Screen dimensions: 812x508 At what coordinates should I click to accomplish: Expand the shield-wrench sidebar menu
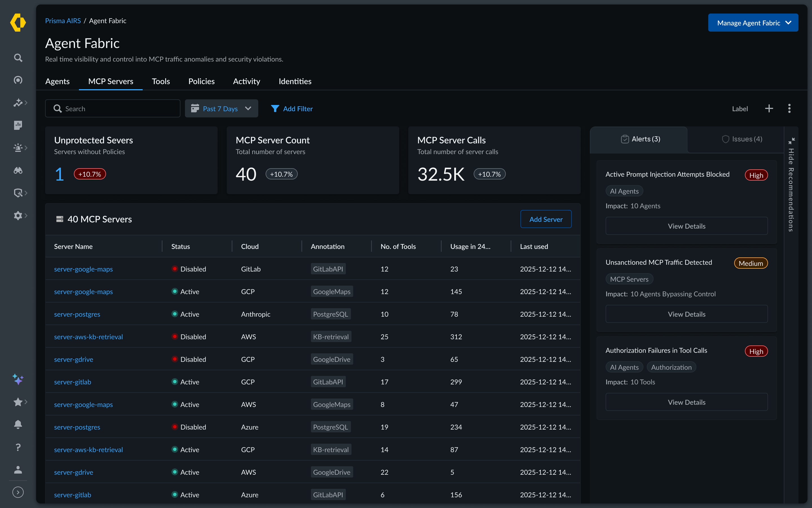point(20,193)
